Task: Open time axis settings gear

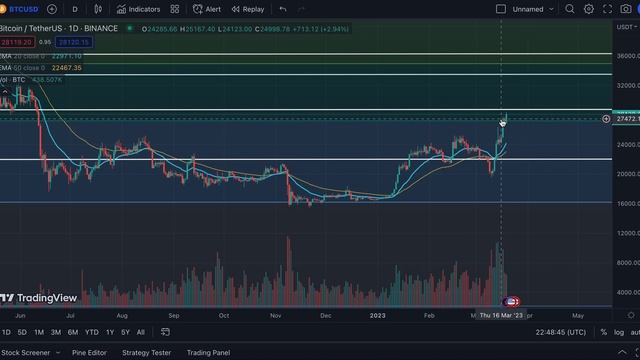Action: 631,315
